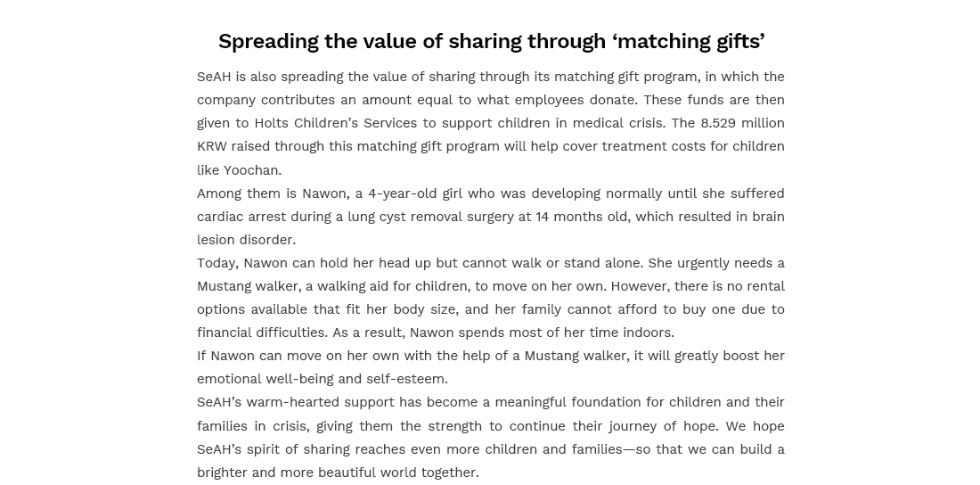The height and width of the screenshot is (485, 980).
Task: Click the phrase 'cardiac arrest'
Action: click(x=241, y=217)
